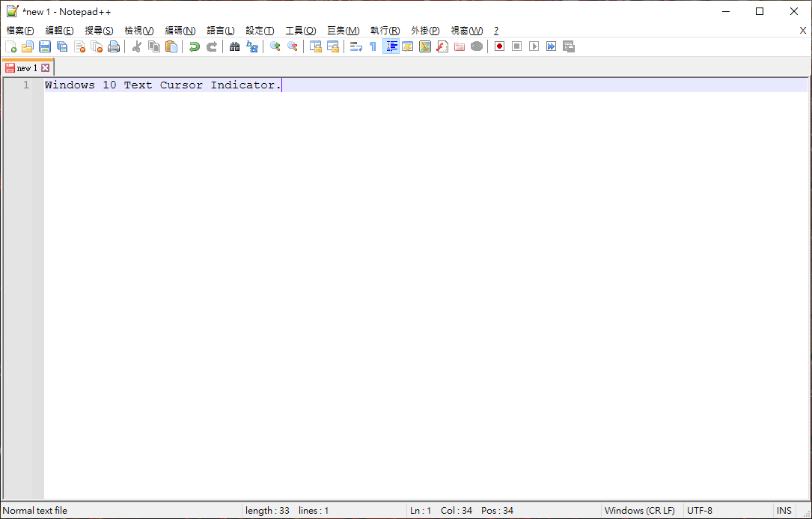The height and width of the screenshot is (519, 812).
Task: Open the 外掛(P) menu
Action: coord(425,31)
